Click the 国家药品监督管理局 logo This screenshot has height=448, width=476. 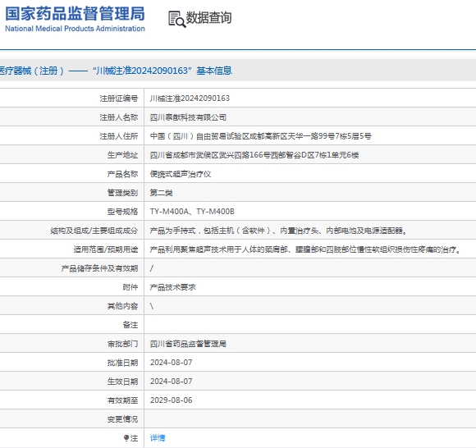75,14
